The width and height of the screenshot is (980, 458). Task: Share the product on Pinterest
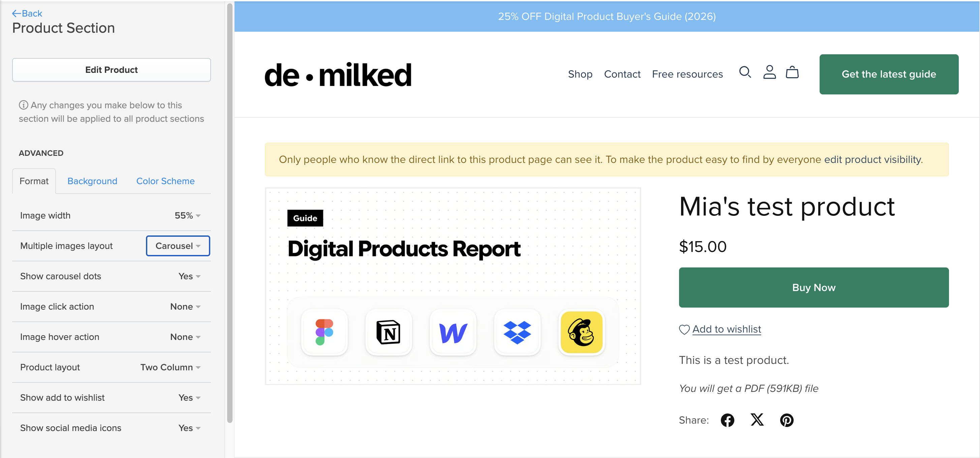point(787,420)
